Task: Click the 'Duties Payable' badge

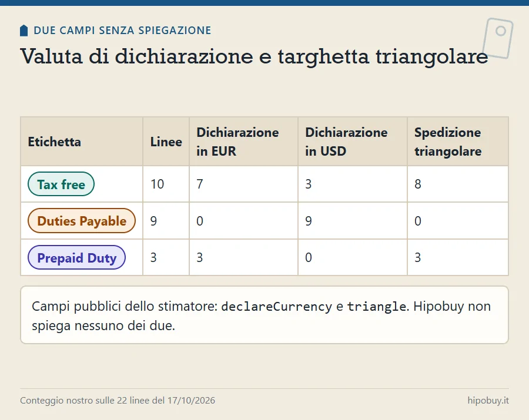Action: 82,221
